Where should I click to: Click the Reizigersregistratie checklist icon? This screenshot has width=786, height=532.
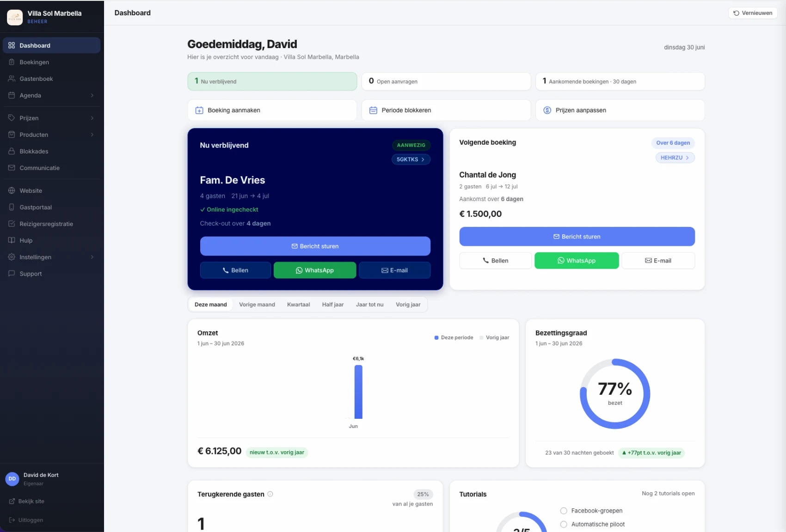point(12,224)
